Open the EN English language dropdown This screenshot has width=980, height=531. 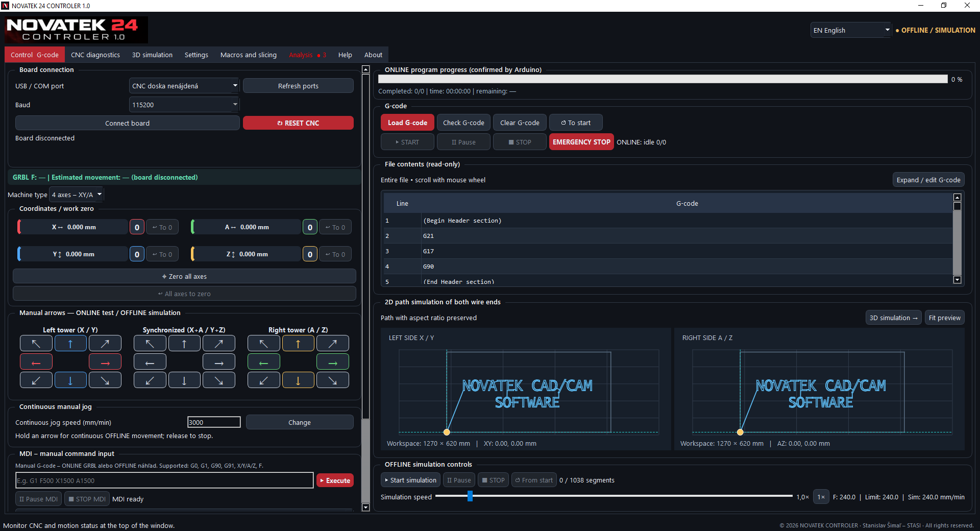coord(851,30)
